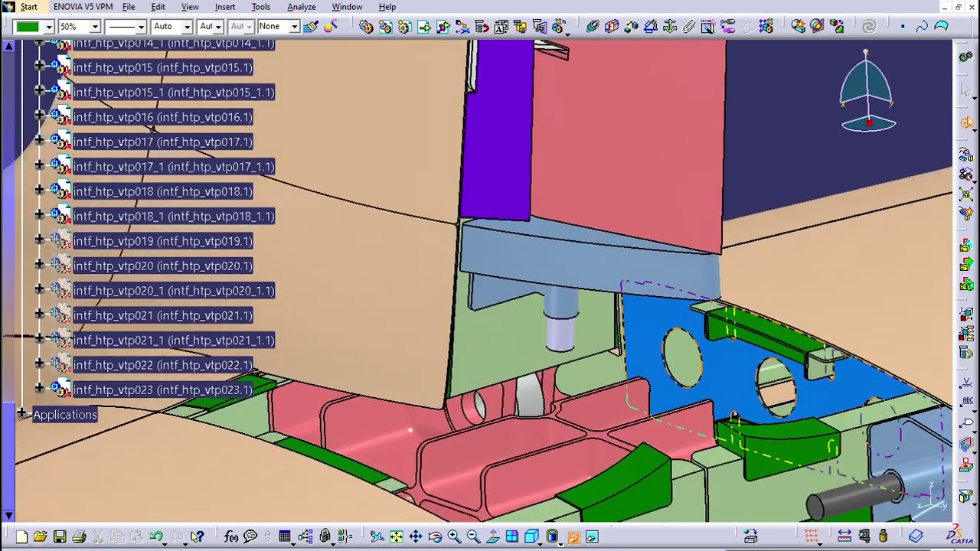Select intf_htp_vtp019 tree item
Image resolution: width=980 pixels, height=551 pixels.
pyautogui.click(x=162, y=241)
